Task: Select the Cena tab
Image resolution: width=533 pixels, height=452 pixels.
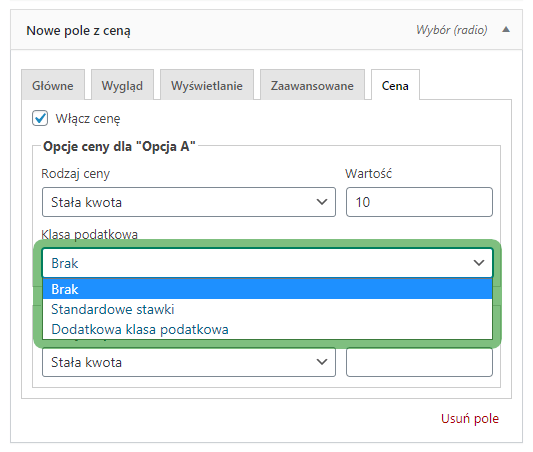Action: [x=395, y=85]
